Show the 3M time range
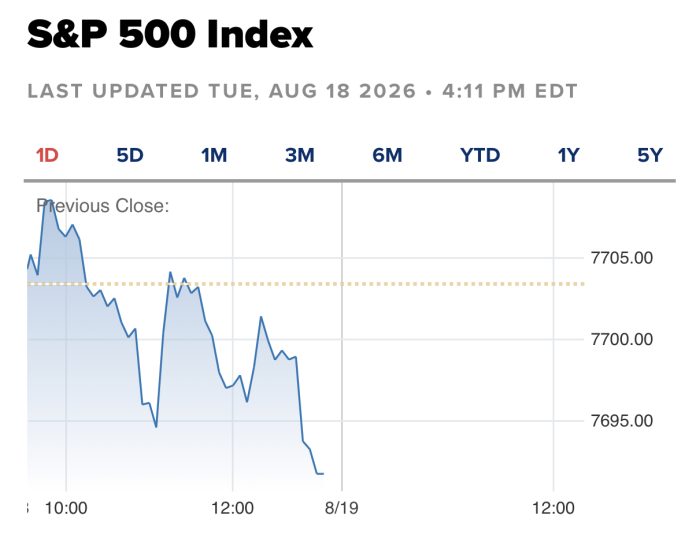The image size is (696, 553). coord(300,155)
